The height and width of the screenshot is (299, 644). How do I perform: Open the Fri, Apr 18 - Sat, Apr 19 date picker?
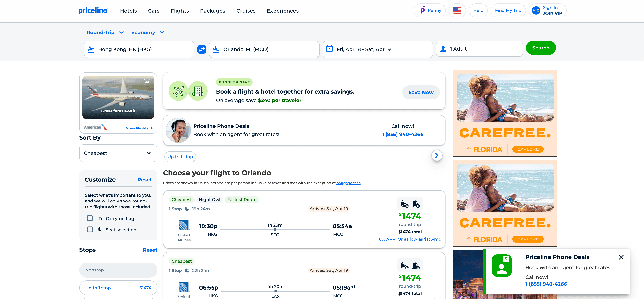[x=377, y=49]
